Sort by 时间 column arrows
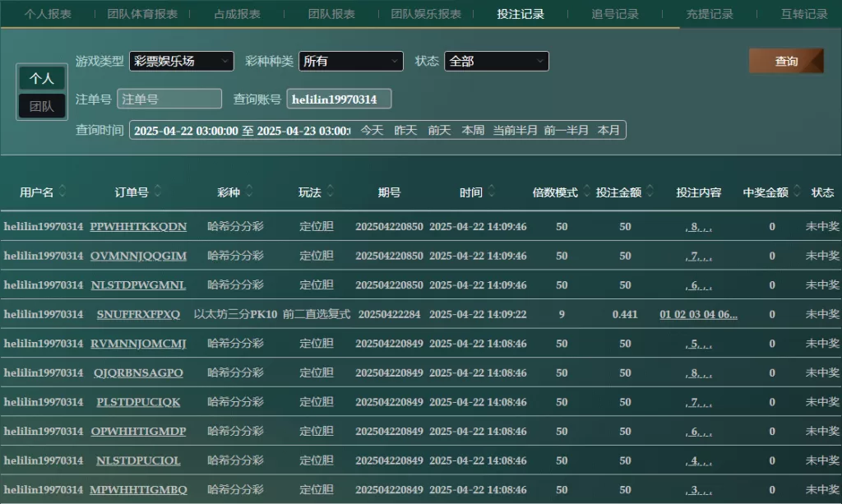Image resolution: width=842 pixels, height=504 pixels. tap(492, 191)
